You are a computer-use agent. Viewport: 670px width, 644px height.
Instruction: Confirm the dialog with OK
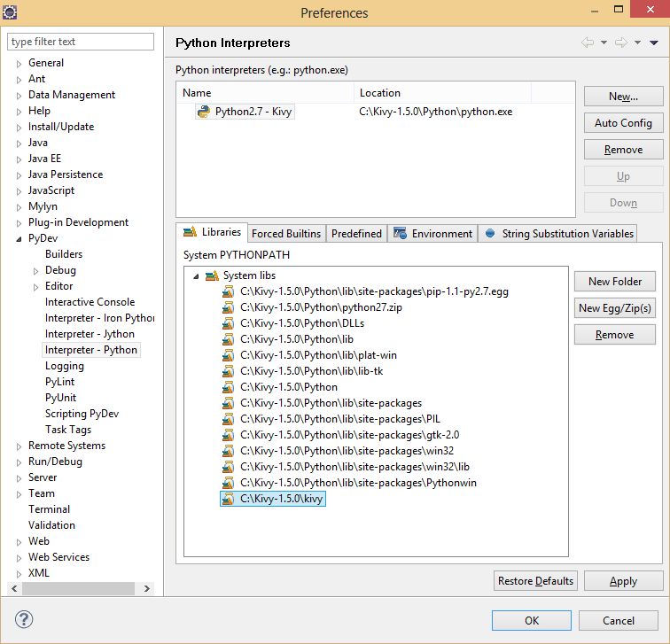pos(532,620)
